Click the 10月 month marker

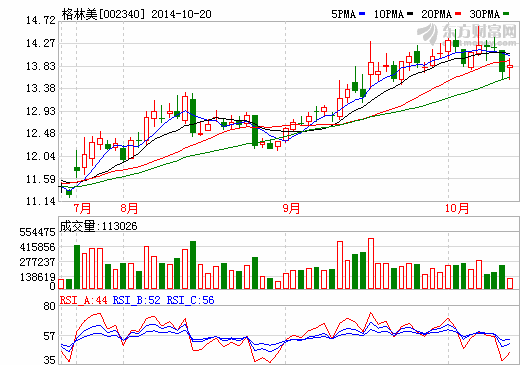click(457, 208)
